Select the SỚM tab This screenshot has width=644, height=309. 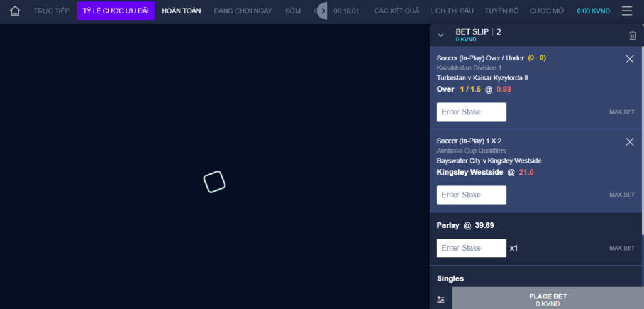click(293, 11)
